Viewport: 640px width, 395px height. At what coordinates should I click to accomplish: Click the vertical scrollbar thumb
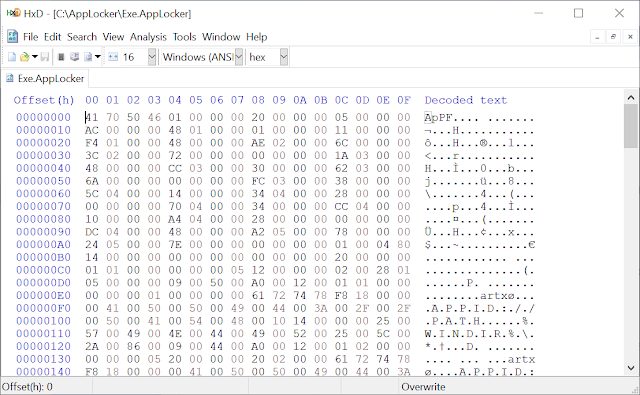631,126
